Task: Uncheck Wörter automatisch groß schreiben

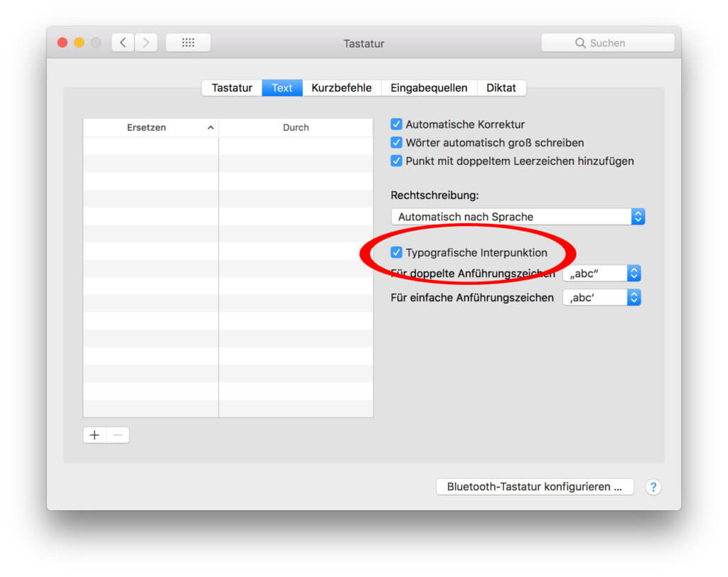Action: tap(396, 142)
